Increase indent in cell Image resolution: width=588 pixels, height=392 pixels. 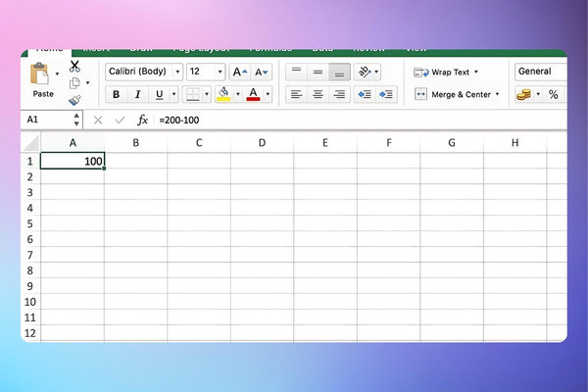[x=386, y=94]
